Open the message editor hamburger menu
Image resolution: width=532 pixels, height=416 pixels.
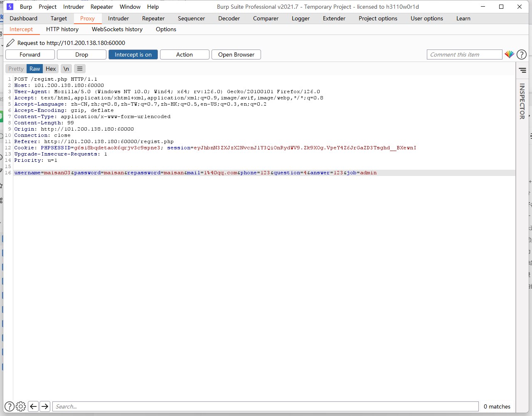click(x=80, y=69)
